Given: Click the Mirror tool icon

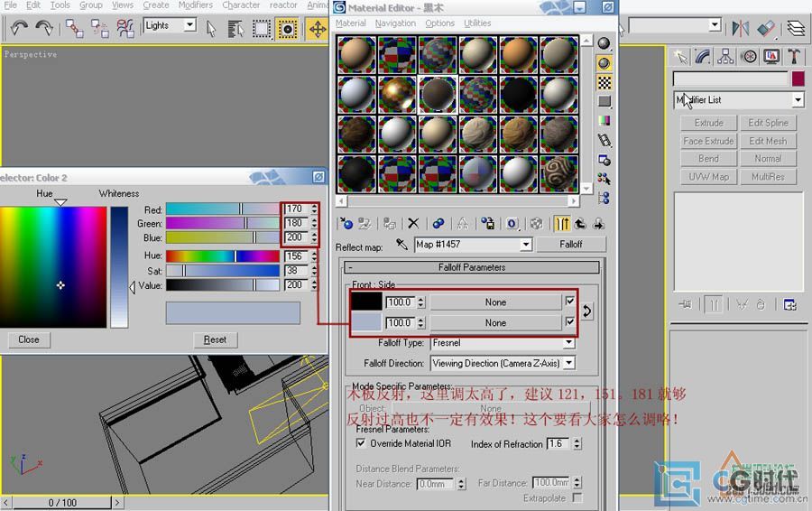Looking at the screenshot, I should 741,28.
